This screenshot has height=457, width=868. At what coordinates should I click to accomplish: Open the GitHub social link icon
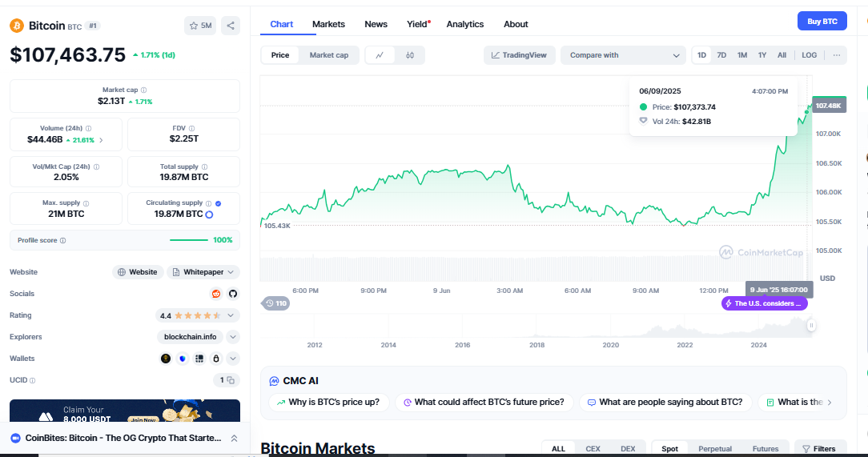coord(233,294)
